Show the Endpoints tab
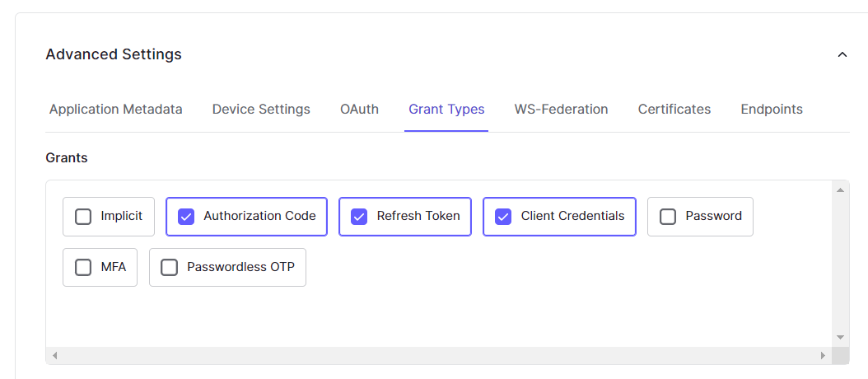The image size is (868, 379). (x=771, y=110)
